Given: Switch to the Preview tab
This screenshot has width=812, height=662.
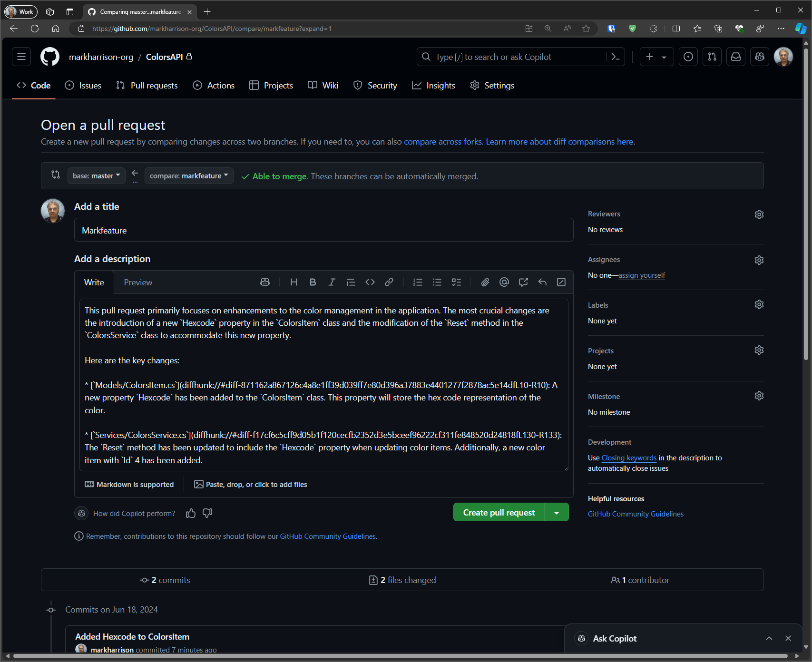Looking at the screenshot, I should point(138,282).
